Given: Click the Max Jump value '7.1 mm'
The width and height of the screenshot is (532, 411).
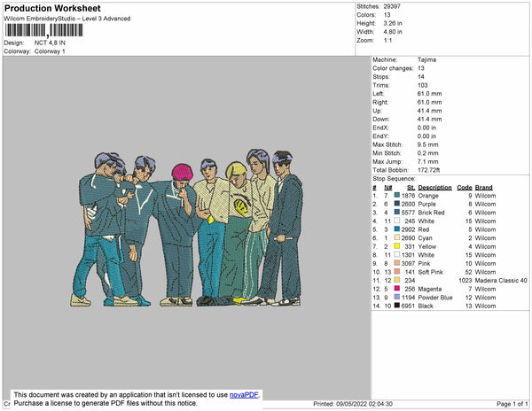Looking at the screenshot, I should pos(428,161).
